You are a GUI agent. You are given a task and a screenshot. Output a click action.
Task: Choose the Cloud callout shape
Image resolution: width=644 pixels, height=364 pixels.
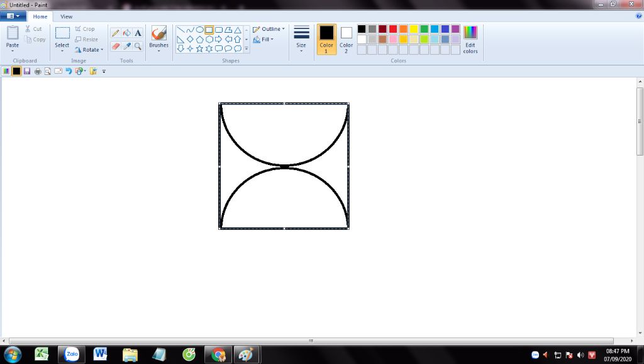click(237, 48)
